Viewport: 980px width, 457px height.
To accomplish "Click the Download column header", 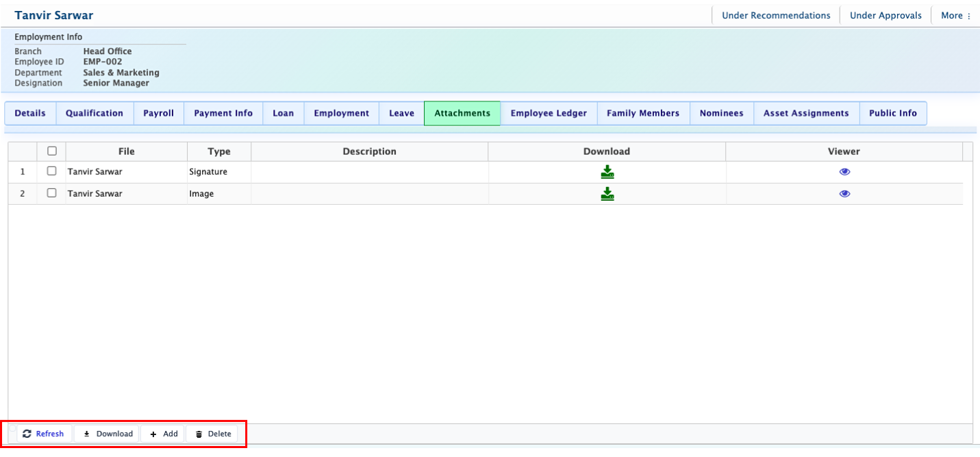I will click(607, 151).
